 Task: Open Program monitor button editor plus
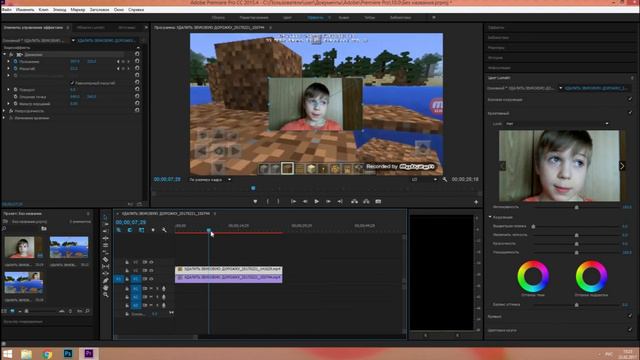[x=476, y=202]
